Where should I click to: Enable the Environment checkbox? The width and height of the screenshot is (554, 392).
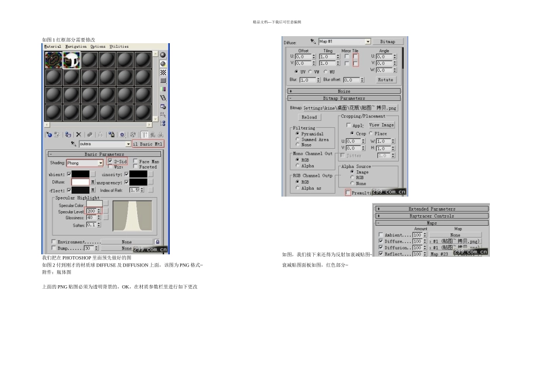pyautogui.click(x=54, y=242)
